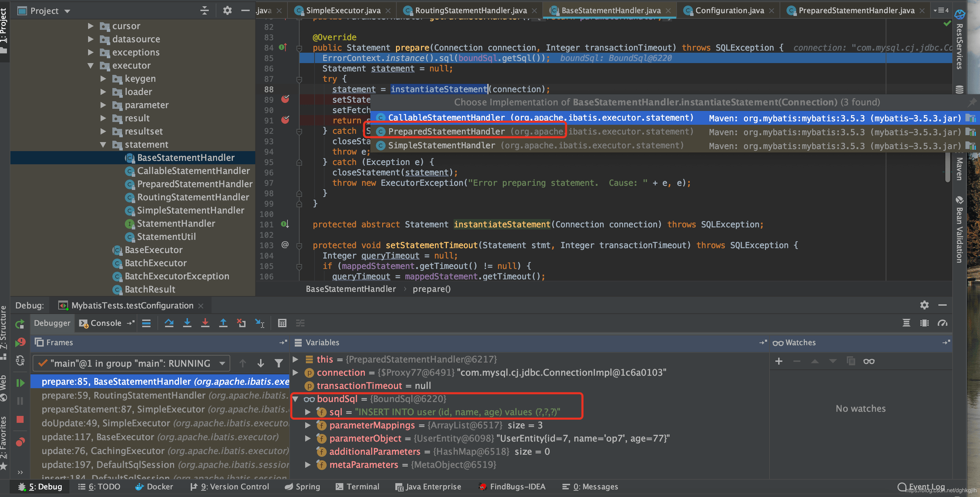The width and height of the screenshot is (980, 497).
Task: Click the Step Over debugger icon
Action: point(169,323)
